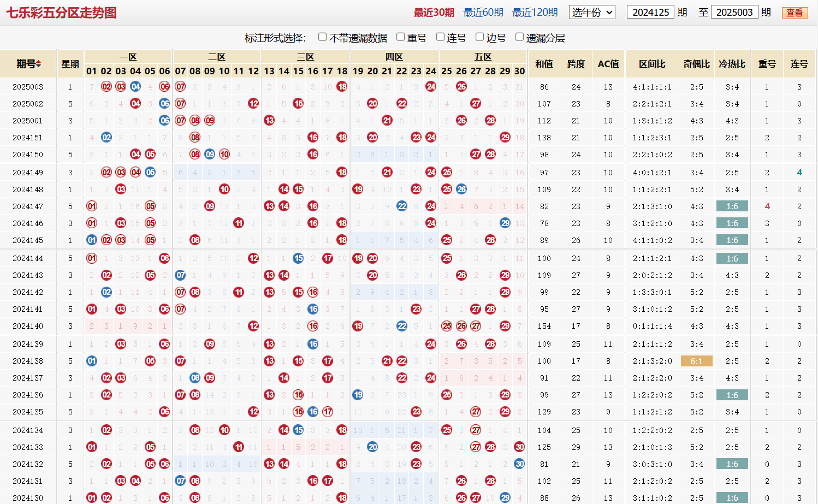Viewport: 818px width, 504px height.
Task: Click period number 2025003 row label
Action: 28,87
